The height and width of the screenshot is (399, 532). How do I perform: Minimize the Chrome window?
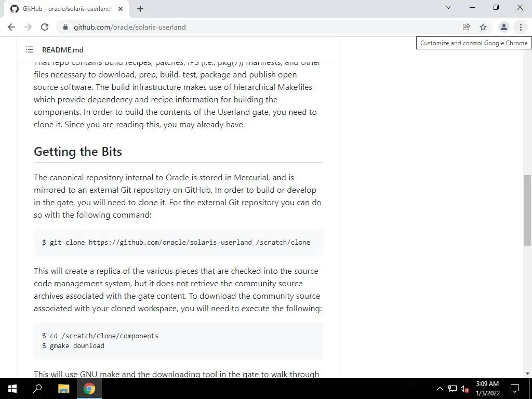(x=472, y=7)
